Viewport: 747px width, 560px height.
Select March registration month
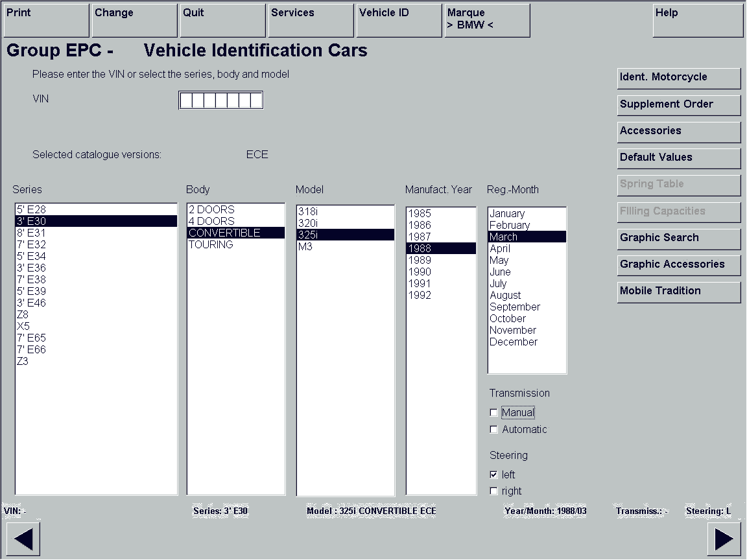(527, 237)
